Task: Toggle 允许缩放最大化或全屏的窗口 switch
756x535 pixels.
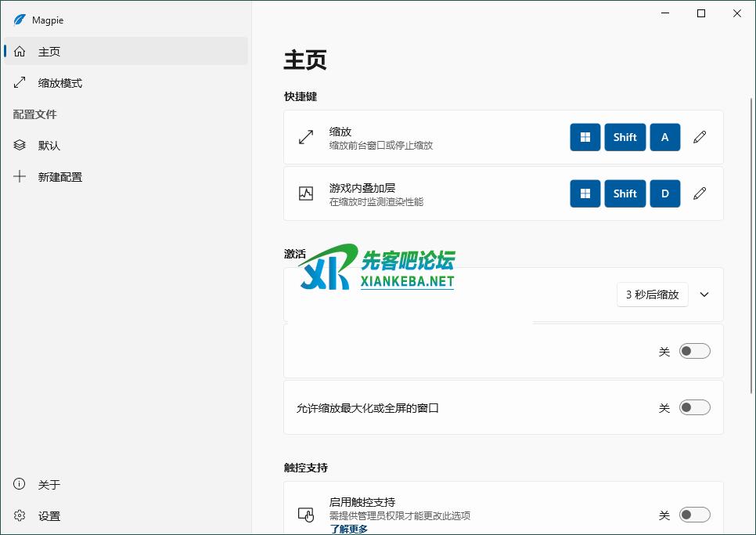Action: pos(694,407)
